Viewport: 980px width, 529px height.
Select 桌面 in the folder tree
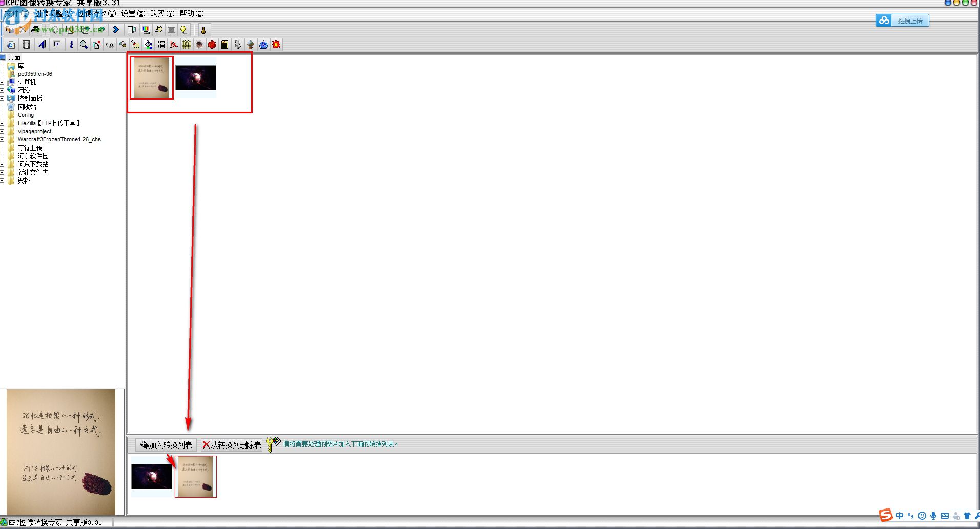[x=14, y=57]
